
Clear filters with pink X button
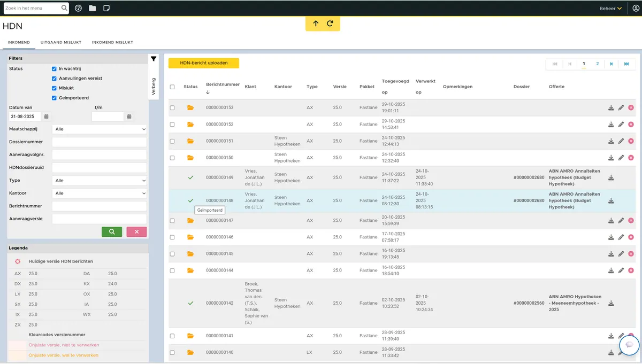coord(136,232)
